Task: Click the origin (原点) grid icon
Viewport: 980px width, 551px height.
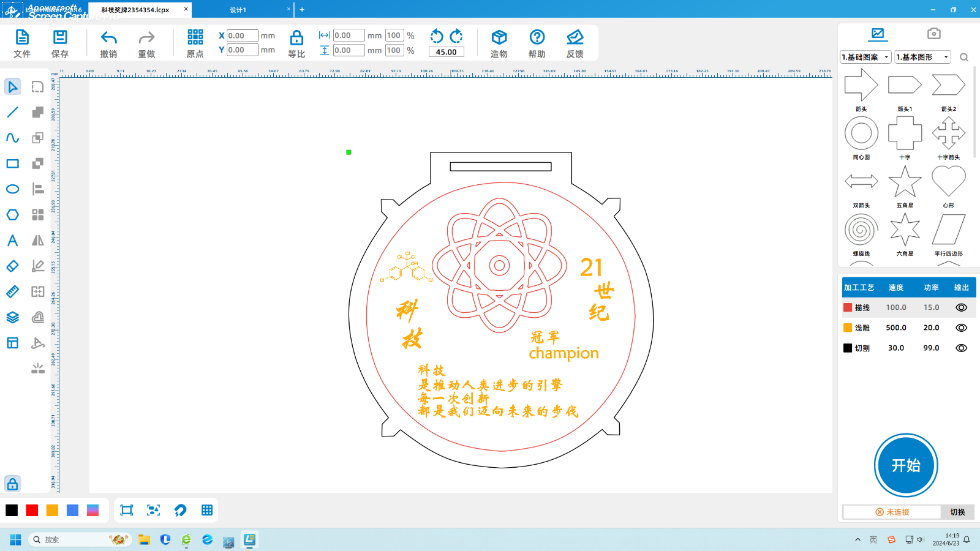Action: click(195, 38)
